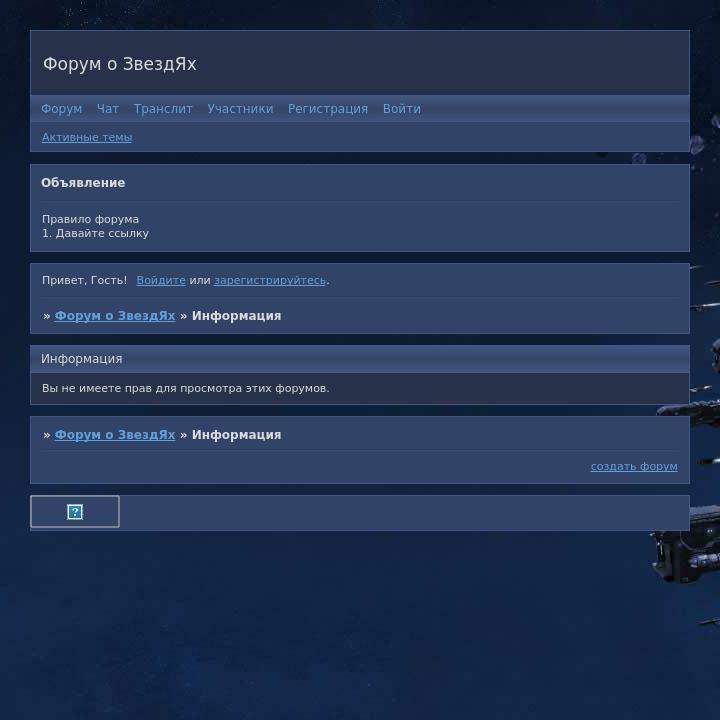Viewport: 720px width, 720px height.
Task: Click создать форум link
Action: (x=634, y=467)
